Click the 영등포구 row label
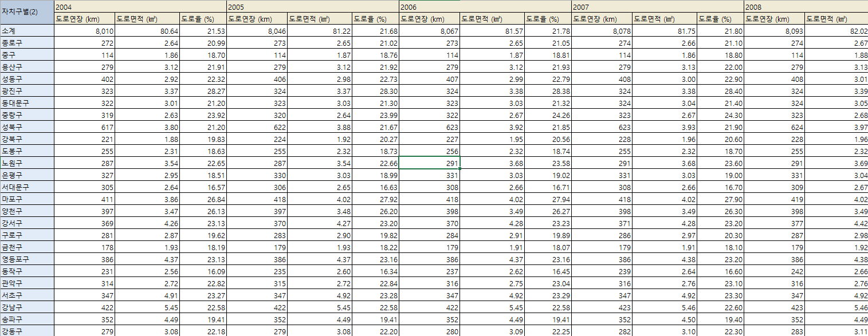 tap(27, 259)
